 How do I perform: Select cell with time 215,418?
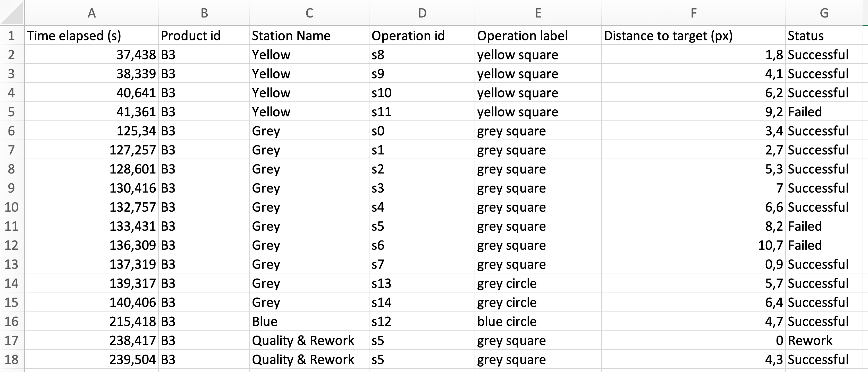pos(91,321)
